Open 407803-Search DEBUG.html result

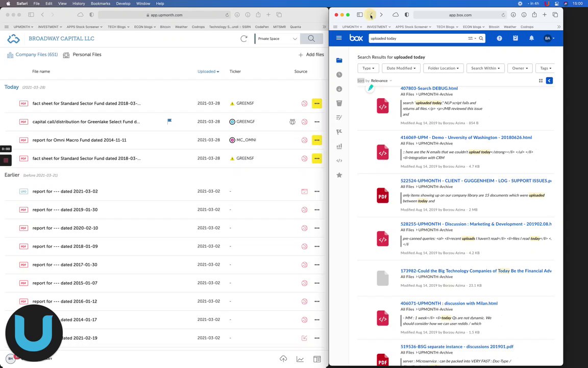(429, 88)
